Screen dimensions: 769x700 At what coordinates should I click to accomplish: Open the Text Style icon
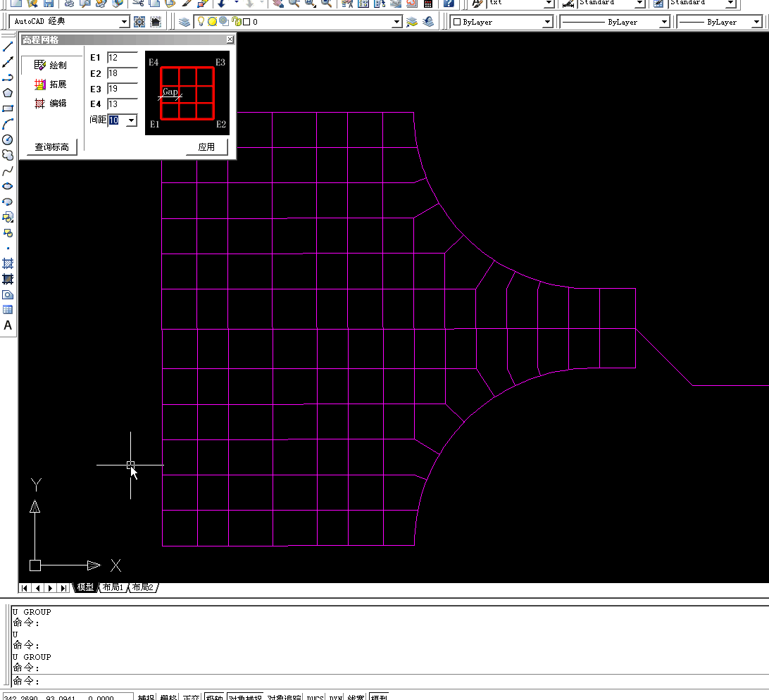pyautogui.click(x=477, y=3)
